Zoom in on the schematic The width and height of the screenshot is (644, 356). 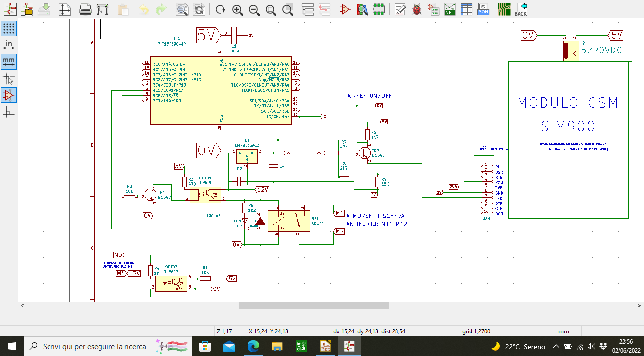[x=237, y=9]
